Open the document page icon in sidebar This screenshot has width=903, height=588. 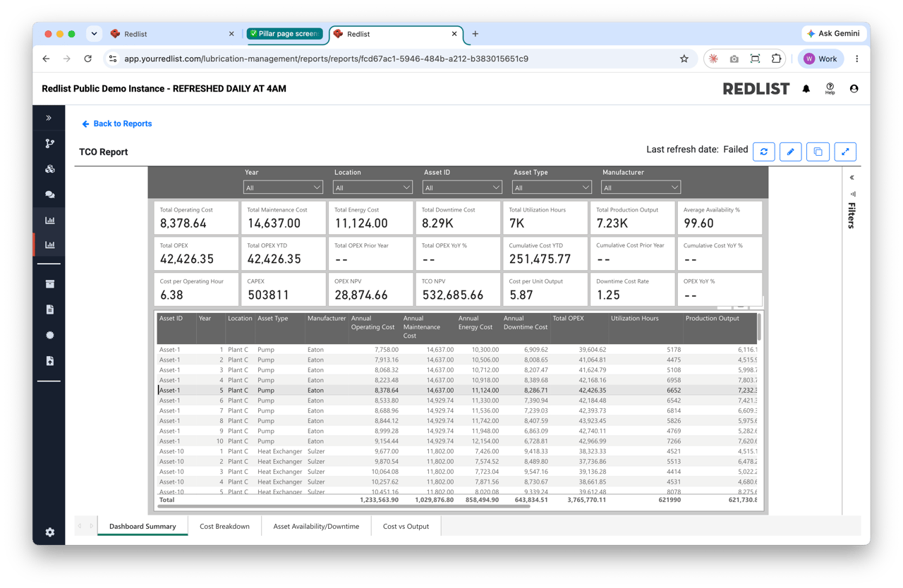[49, 310]
